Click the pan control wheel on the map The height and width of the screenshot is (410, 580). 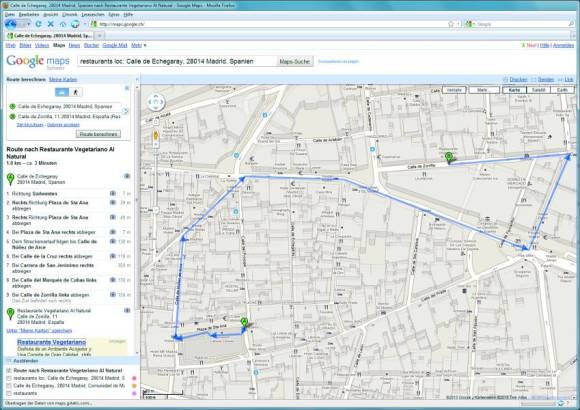pyautogui.click(x=156, y=102)
